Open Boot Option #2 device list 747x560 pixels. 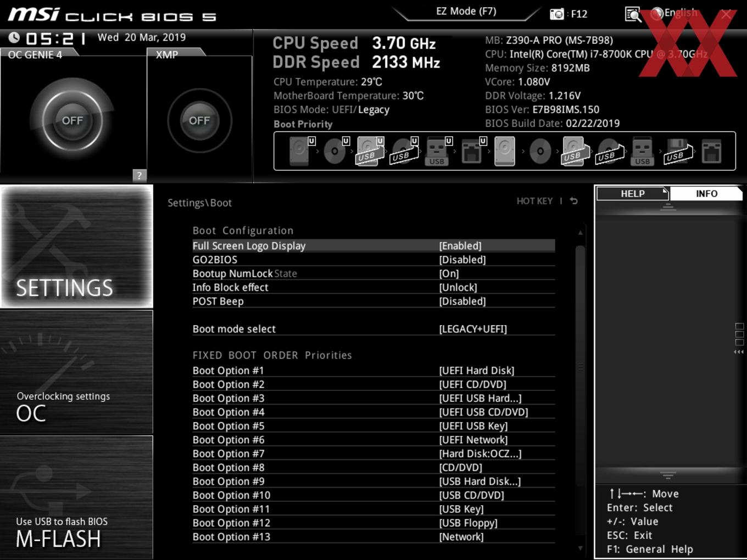pos(374,384)
